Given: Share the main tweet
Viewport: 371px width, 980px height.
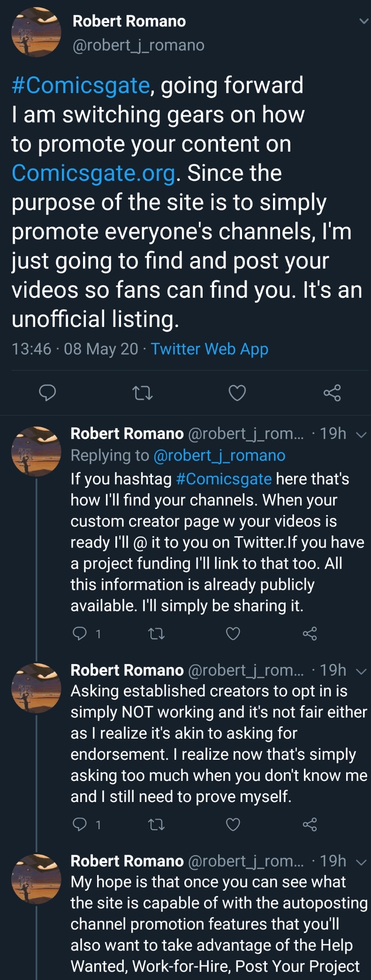Looking at the screenshot, I should coord(332,392).
